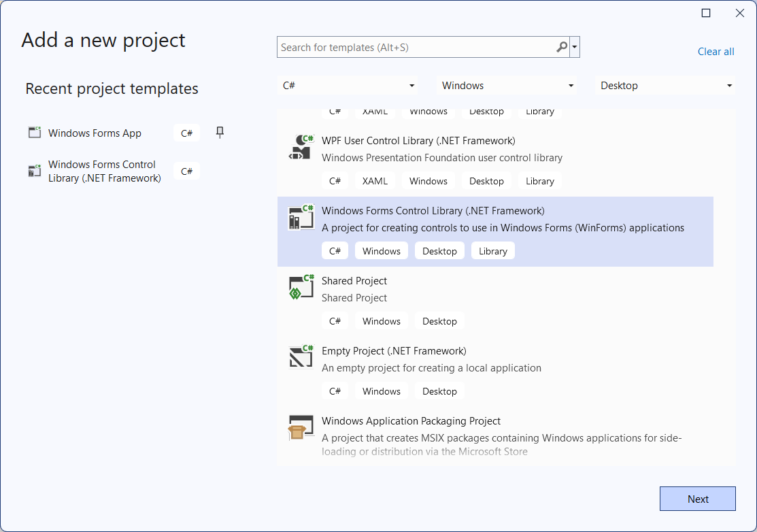The width and height of the screenshot is (757, 532).
Task: Click C# tag under Windows Forms Control Library
Action: [x=335, y=251]
